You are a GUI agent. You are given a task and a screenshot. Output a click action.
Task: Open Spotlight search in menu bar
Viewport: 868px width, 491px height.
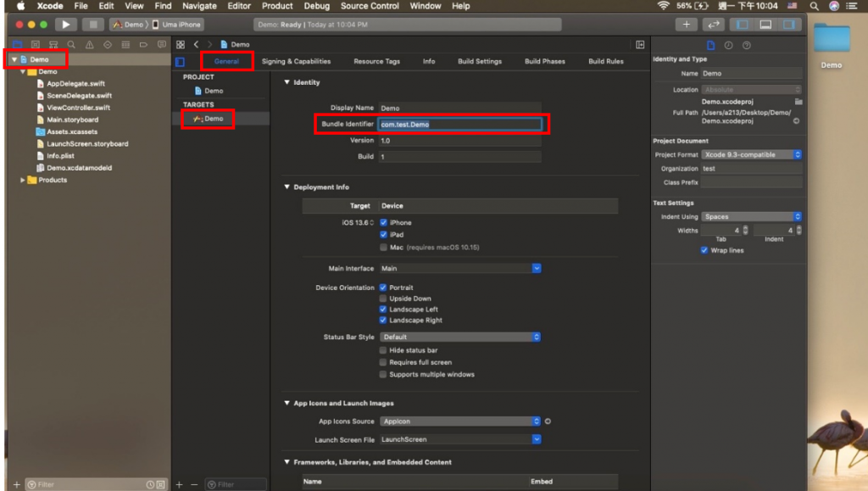[x=814, y=6]
